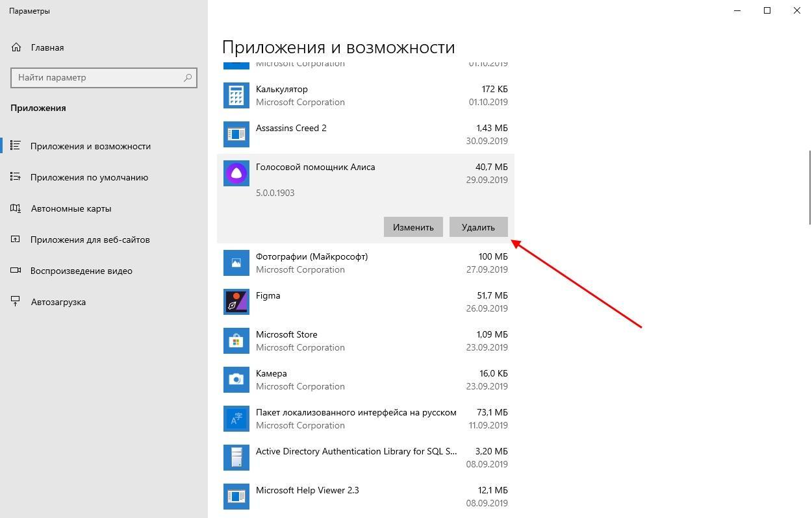Click the Удалить button for Алиса

pyautogui.click(x=479, y=227)
